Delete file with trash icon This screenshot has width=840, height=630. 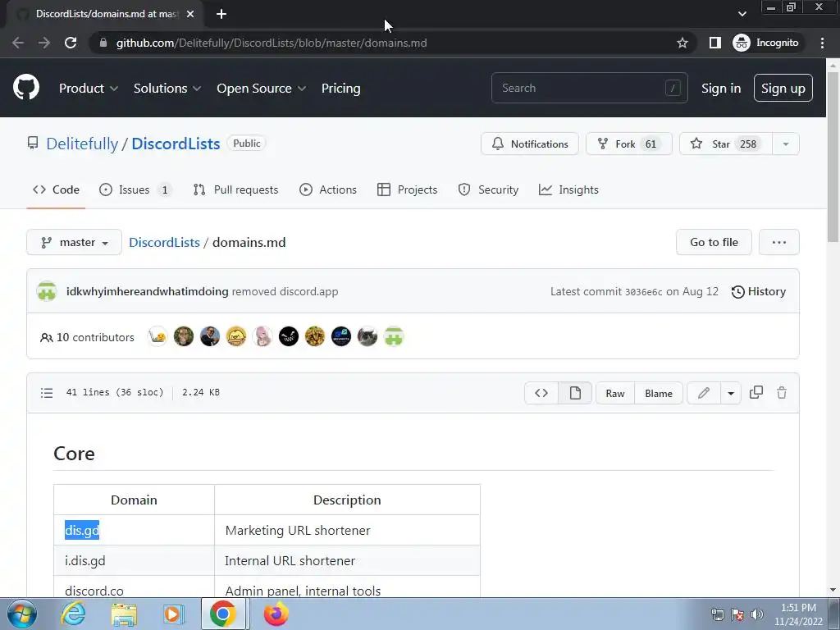782,393
